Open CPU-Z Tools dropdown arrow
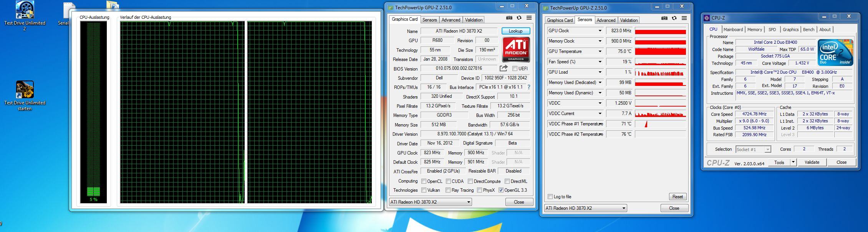The height and width of the screenshot is (232, 868). coord(793,162)
